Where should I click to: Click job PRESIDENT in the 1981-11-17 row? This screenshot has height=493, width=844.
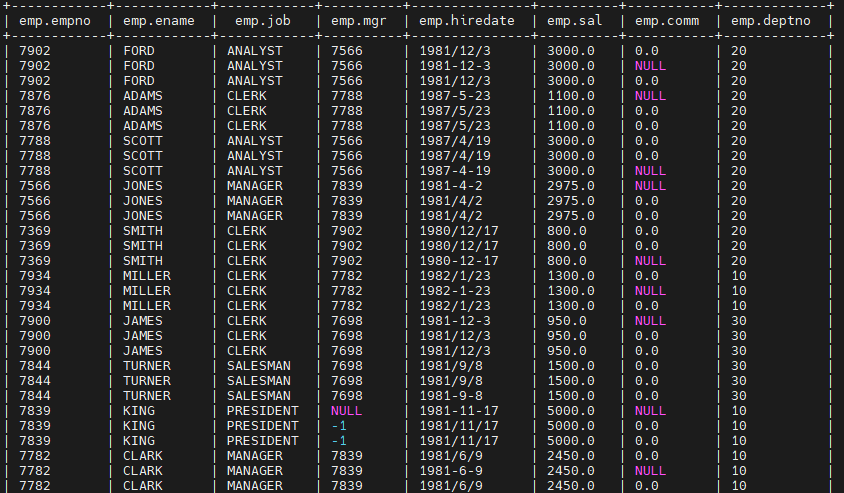(x=263, y=411)
